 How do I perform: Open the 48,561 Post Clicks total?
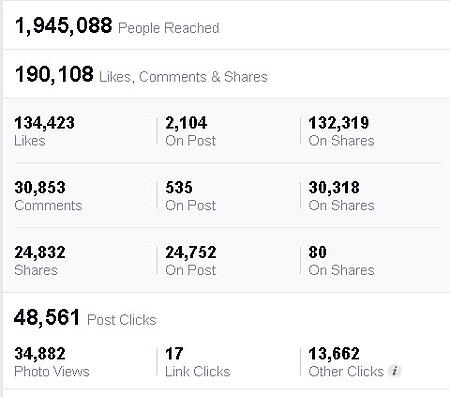click(47, 317)
